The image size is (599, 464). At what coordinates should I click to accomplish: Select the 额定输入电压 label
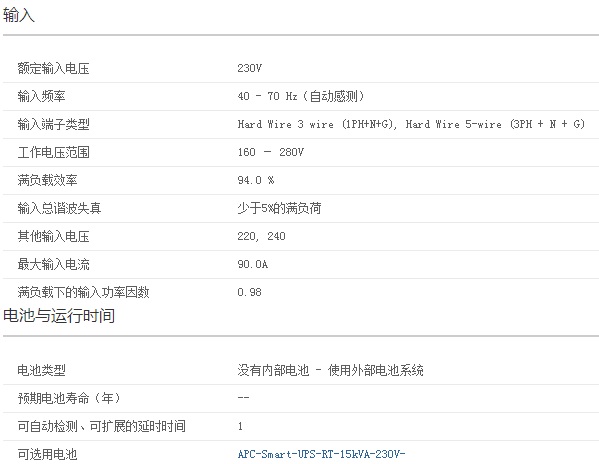click(x=53, y=68)
